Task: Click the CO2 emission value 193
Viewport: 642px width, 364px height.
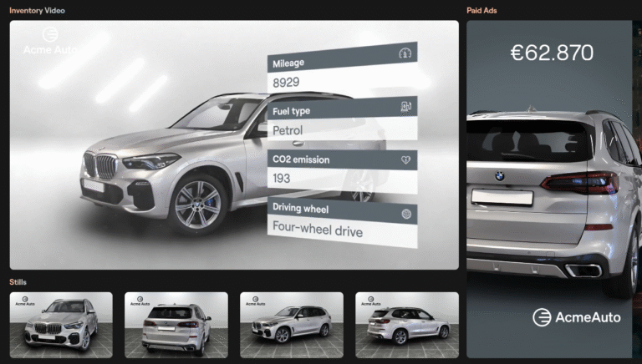Action: tap(283, 178)
